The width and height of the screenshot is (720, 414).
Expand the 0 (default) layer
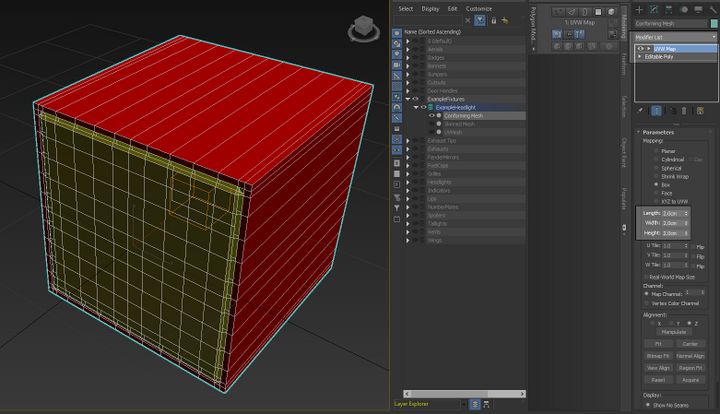coord(408,41)
